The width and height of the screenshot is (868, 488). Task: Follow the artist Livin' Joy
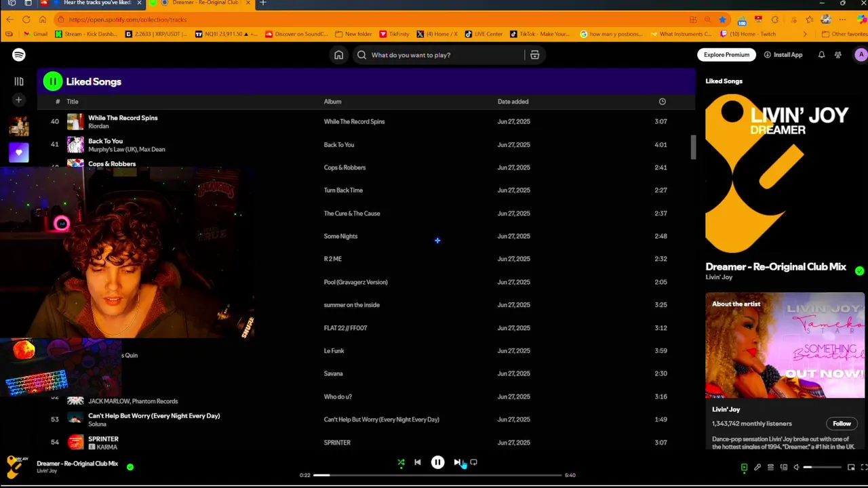click(x=842, y=424)
